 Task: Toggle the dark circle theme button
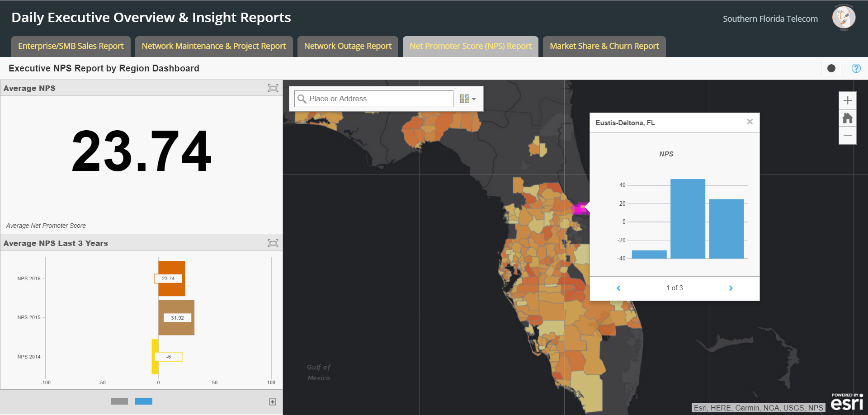point(831,68)
